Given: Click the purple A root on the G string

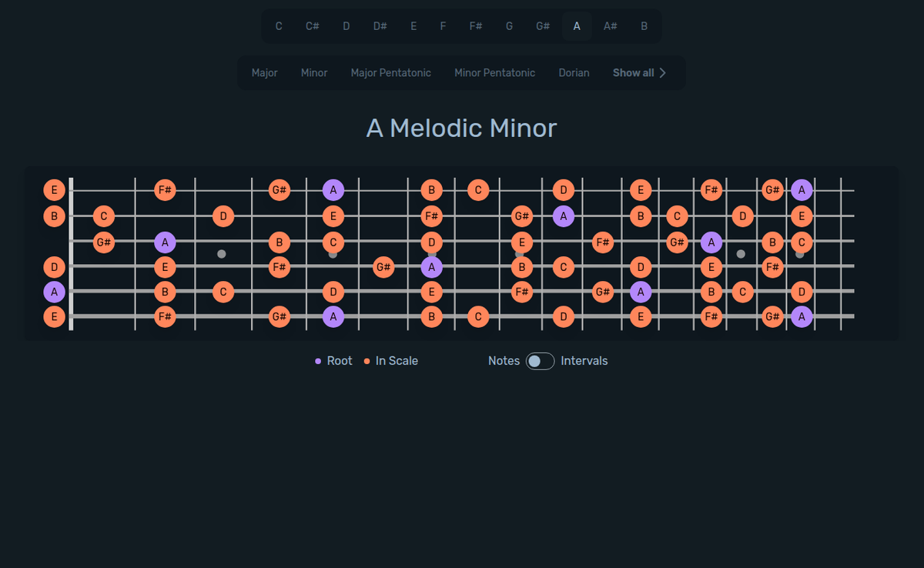Looking at the screenshot, I should click(x=166, y=242).
